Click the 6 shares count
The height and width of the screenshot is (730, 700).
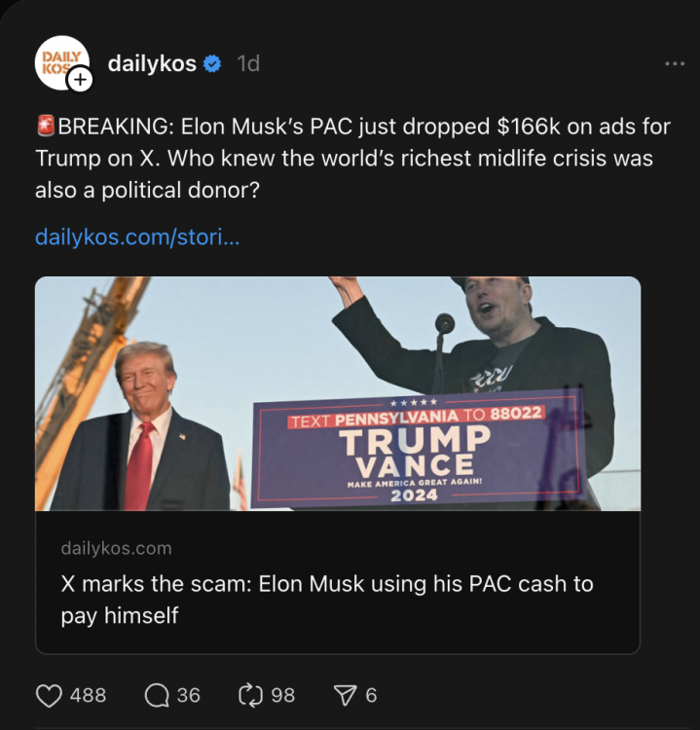point(371,695)
